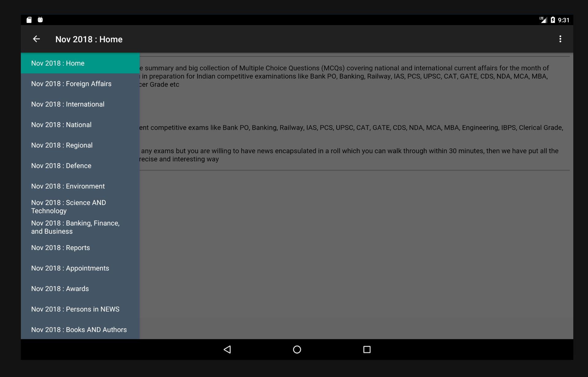Tap the back arrow in toolbar
588x377 pixels.
click(x=36, y=39)
